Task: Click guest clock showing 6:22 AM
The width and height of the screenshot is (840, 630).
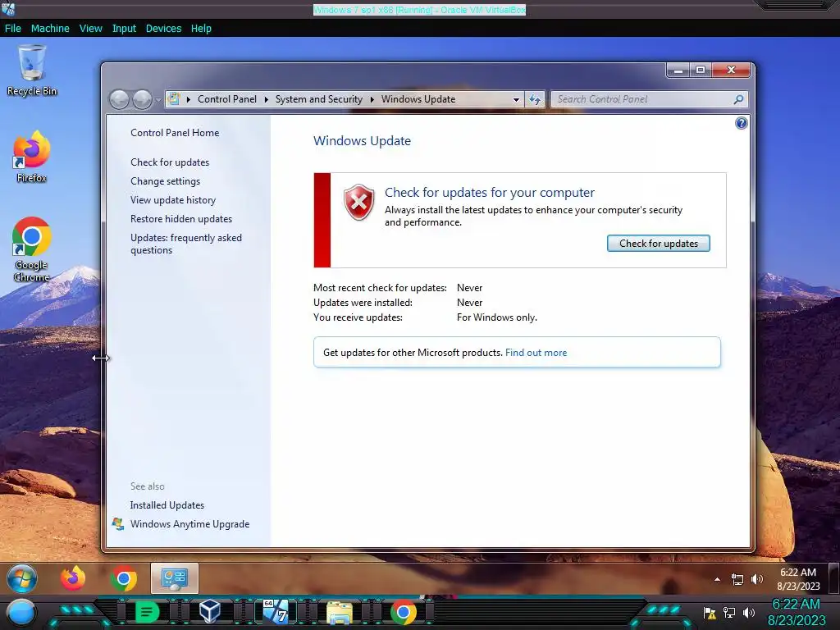Action: [798, 572]
